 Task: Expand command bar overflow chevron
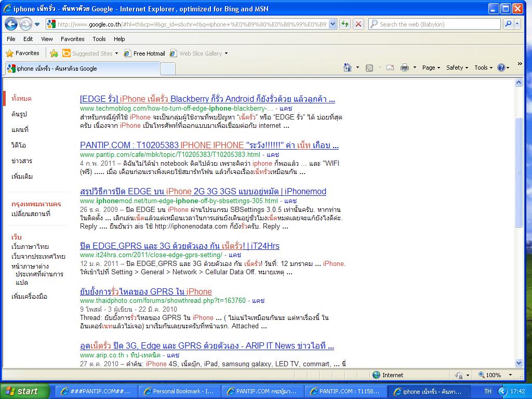tap(520, 64)
